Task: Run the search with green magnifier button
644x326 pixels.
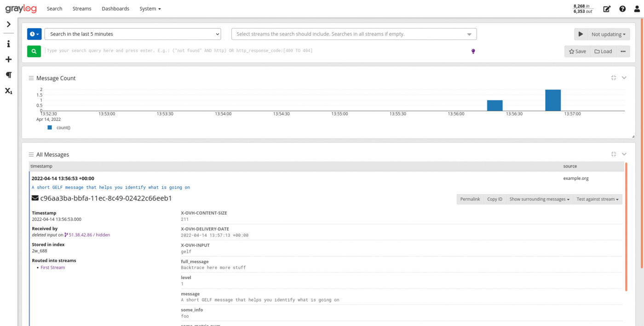Action: click(34, 51)
